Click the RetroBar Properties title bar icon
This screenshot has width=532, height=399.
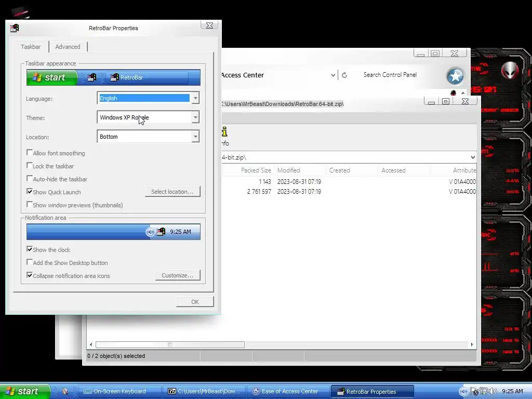[15, 28]
